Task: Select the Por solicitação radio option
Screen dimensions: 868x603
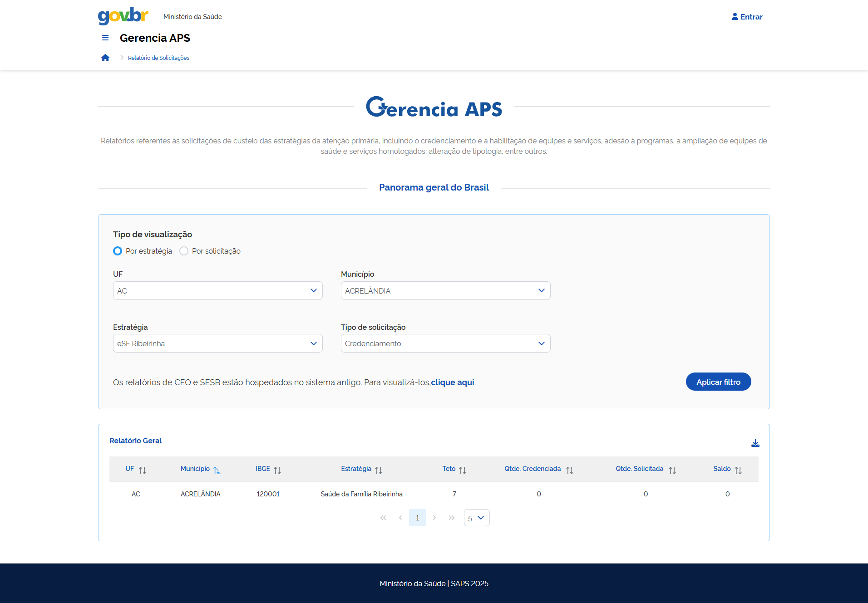Action: [x=184, y=251]
